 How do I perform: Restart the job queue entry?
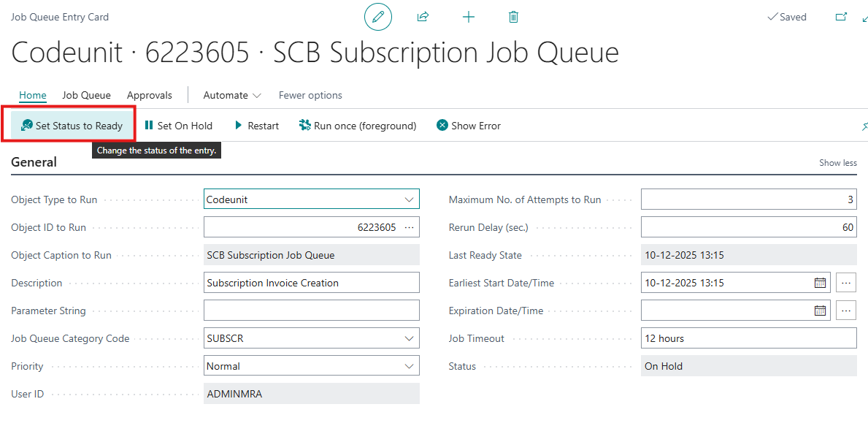tap(256, 126)
